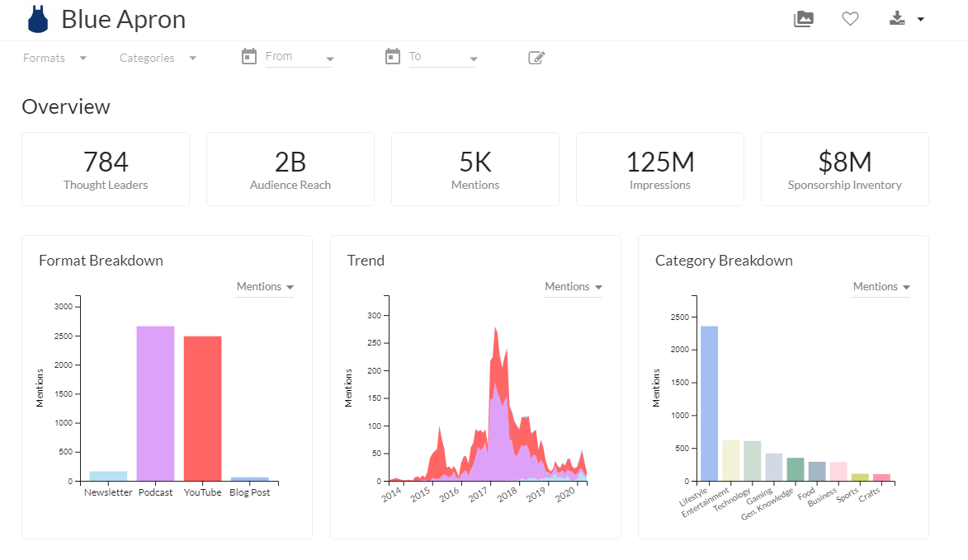Open the calendar icon beside From
968x560 pixels.
click(248, 57)
